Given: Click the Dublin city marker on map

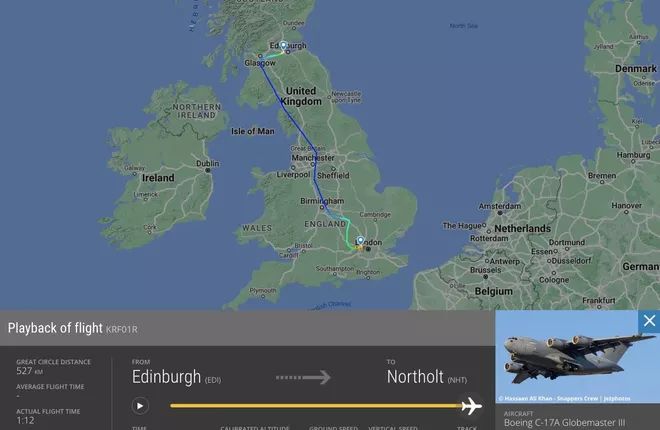Looking at the screenshot, I should coord(208,170).
